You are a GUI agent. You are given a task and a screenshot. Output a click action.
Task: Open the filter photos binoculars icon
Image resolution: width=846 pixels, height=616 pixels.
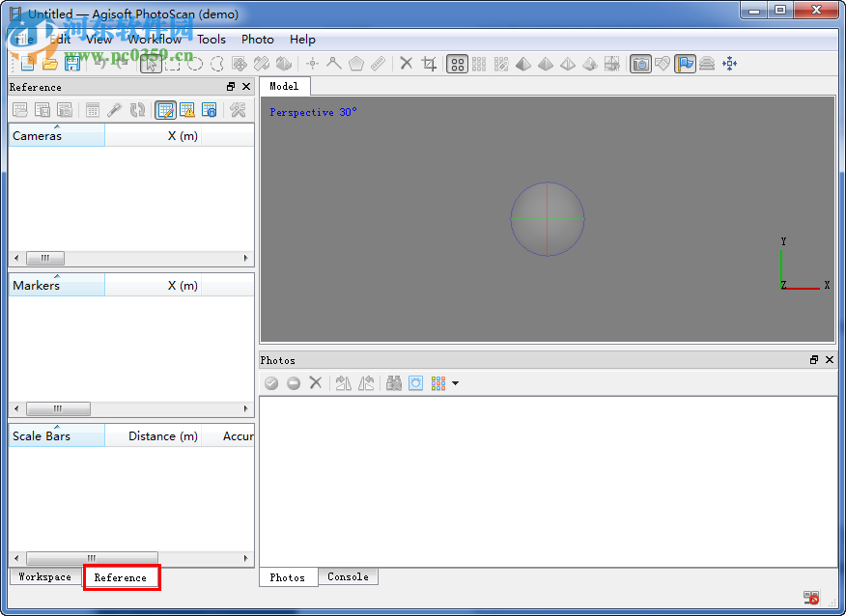click(393, 382)
